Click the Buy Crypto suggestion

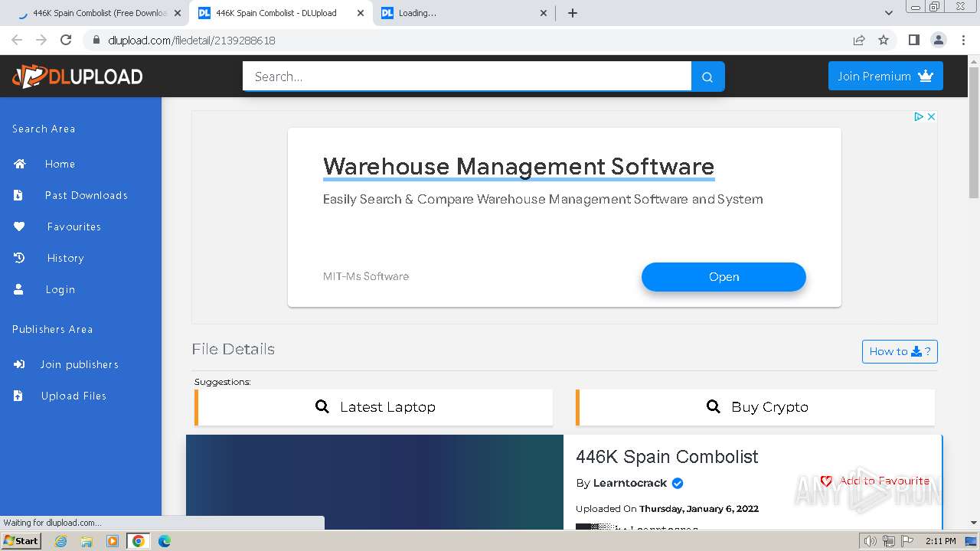pos(756,407)
